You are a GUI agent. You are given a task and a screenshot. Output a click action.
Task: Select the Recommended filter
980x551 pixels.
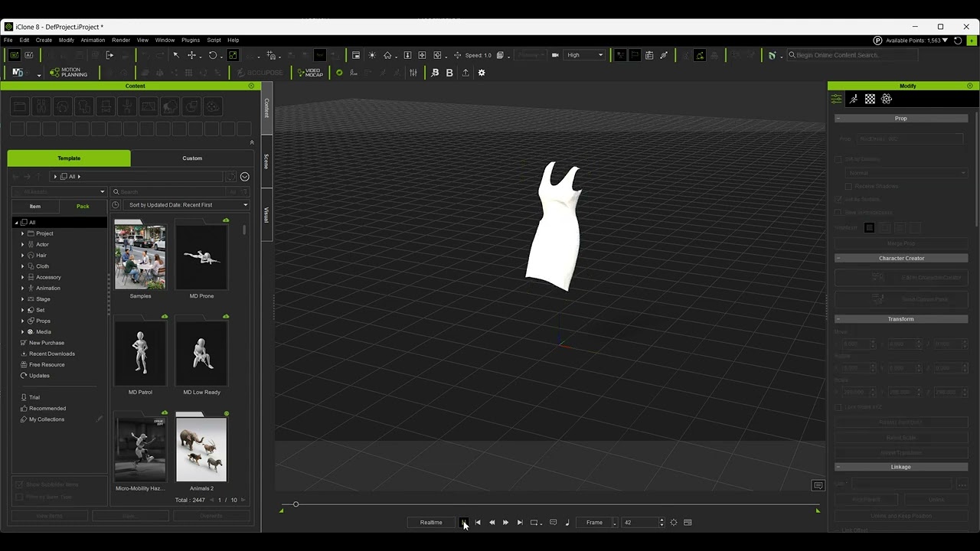(x=47, y=409)
